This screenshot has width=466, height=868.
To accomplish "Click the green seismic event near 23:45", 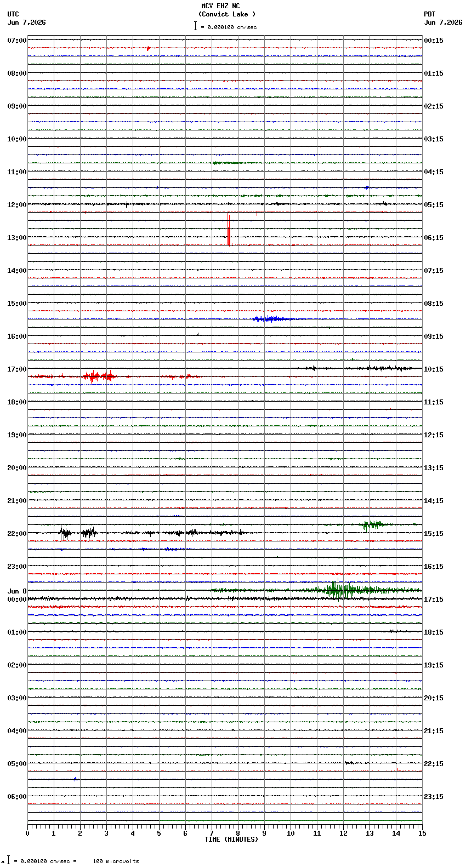I will 340,590.
